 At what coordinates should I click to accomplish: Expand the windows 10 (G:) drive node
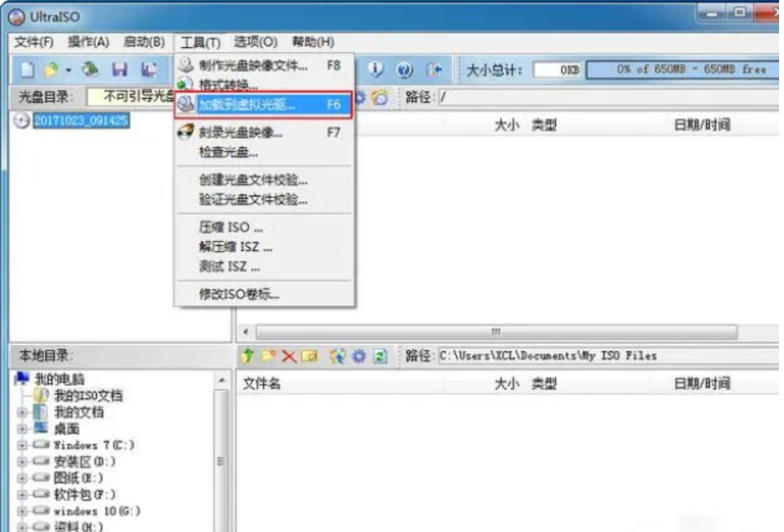[x=21, y=511]
